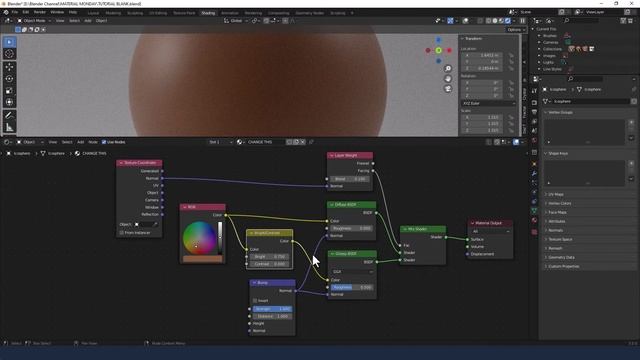Select the Annotate tool
Image resolution: width=640 pixels, height=360 pixels.
[x=9, y=116]
